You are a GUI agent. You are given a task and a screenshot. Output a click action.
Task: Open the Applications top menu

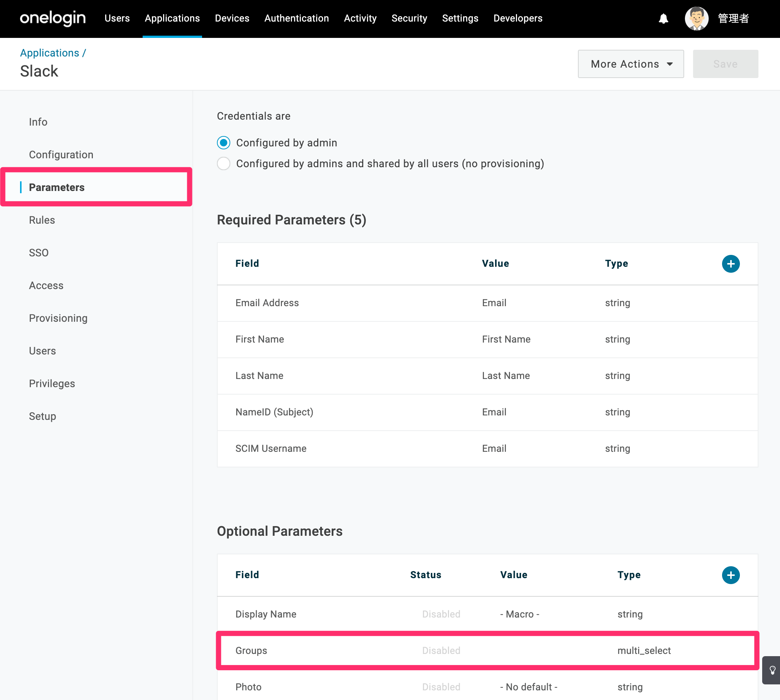pos(172,19)
